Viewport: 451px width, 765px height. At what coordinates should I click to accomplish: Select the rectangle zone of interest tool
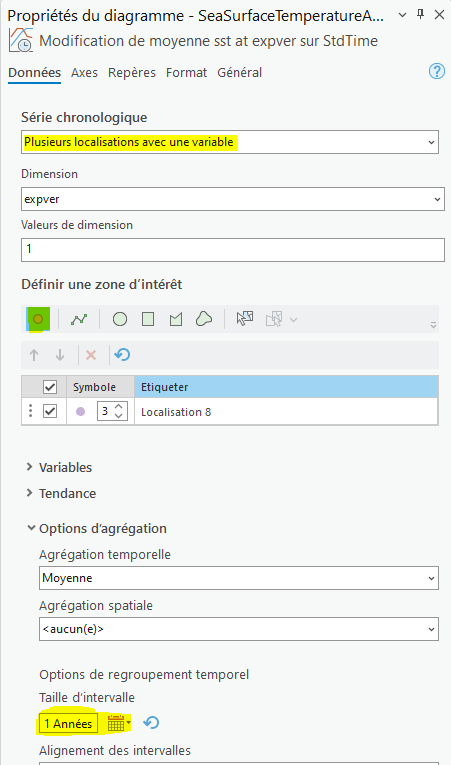click(148, 320)
